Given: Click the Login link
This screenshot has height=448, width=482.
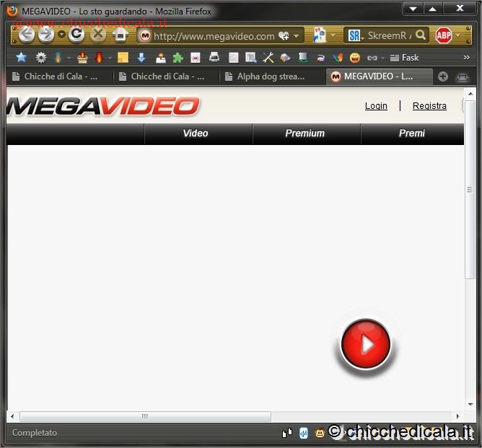Looking at the screenshot, I should [376, 106].
